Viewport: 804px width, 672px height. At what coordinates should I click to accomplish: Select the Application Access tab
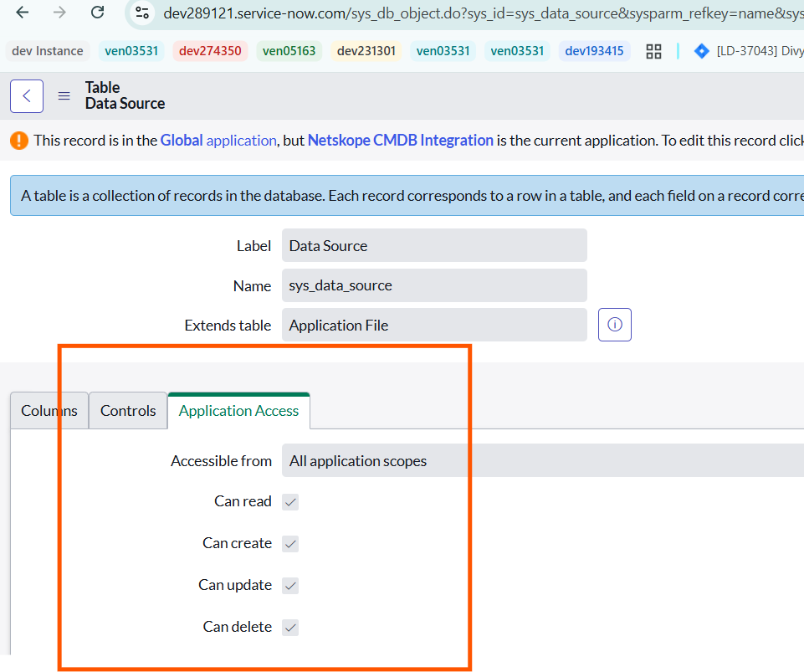pyautogui.click(x=239, y=411)
